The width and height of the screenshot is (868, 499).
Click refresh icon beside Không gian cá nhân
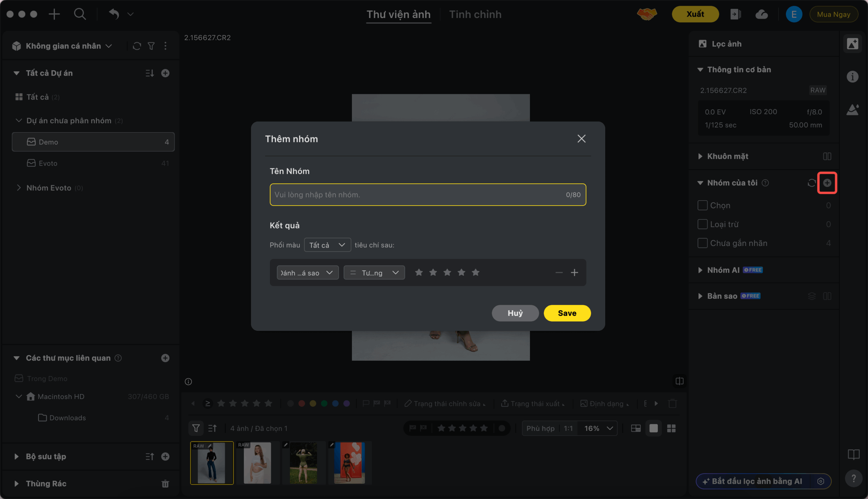pos(137,46)
